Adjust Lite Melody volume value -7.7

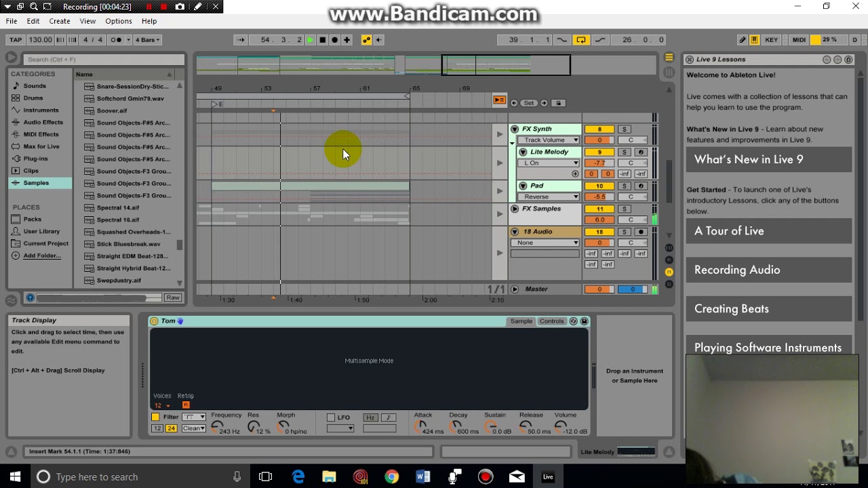tap(599, 163)
